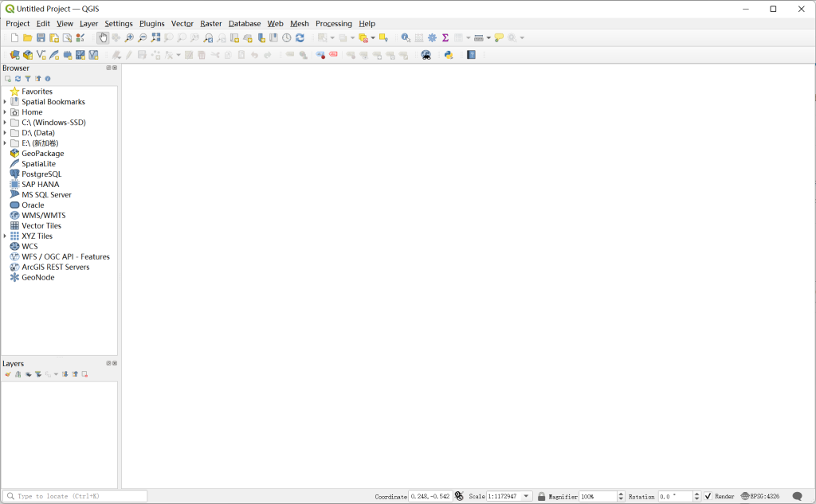
Task: Click the Zoom Last icon
Action: [x=208, y=38]
